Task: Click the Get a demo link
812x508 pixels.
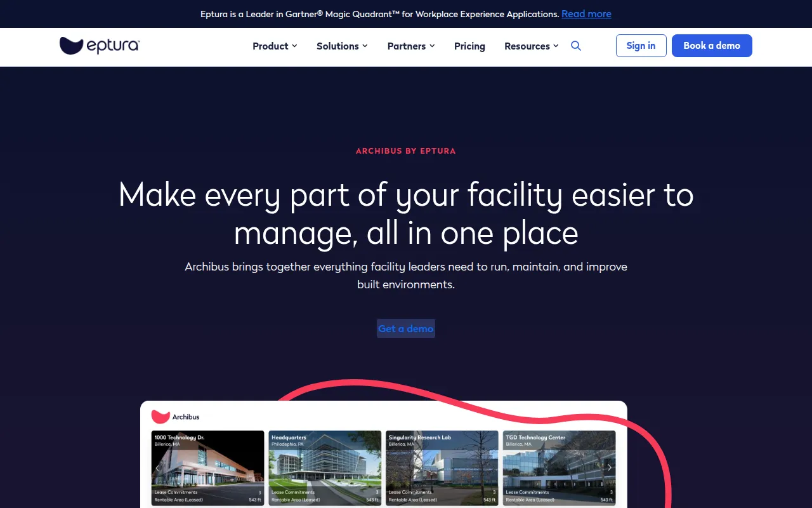Action: point(406,328)
